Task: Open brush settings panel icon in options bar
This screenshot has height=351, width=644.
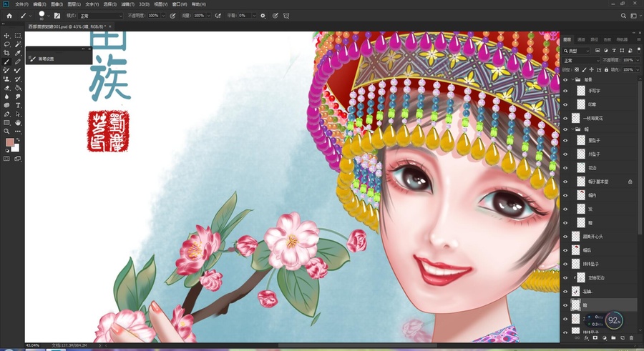Action: point(57,16)
